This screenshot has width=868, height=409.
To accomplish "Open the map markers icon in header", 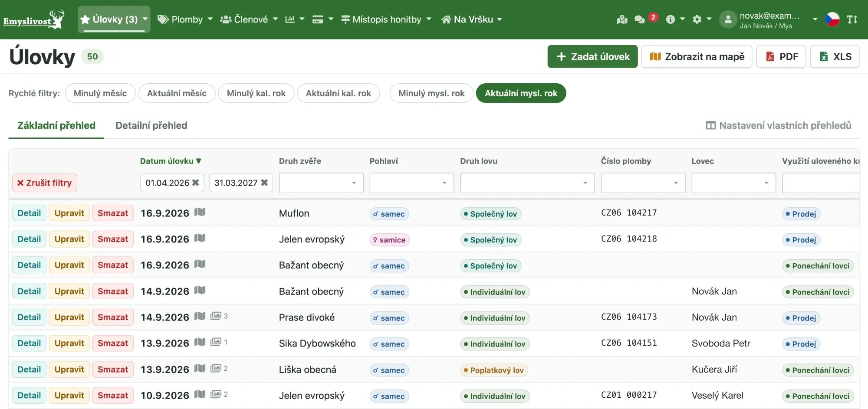I will 622,20.
